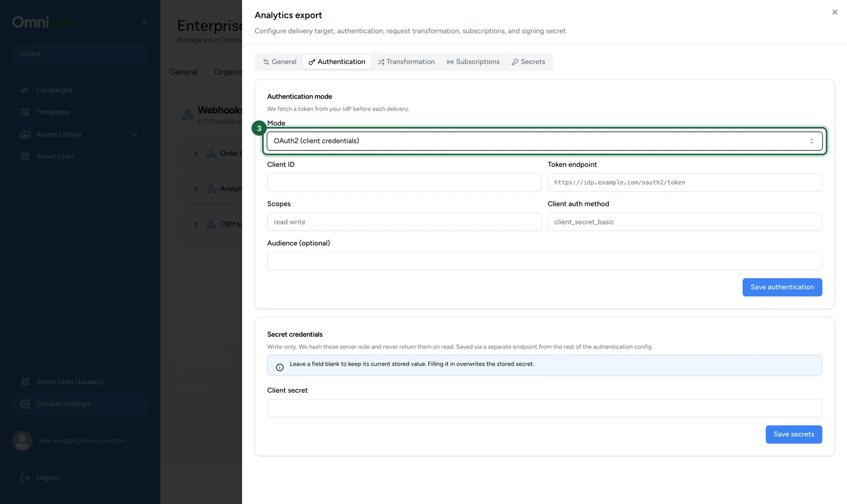Select the Authentication tab
This screenshot has width=847, height=504.
[337, 62]
